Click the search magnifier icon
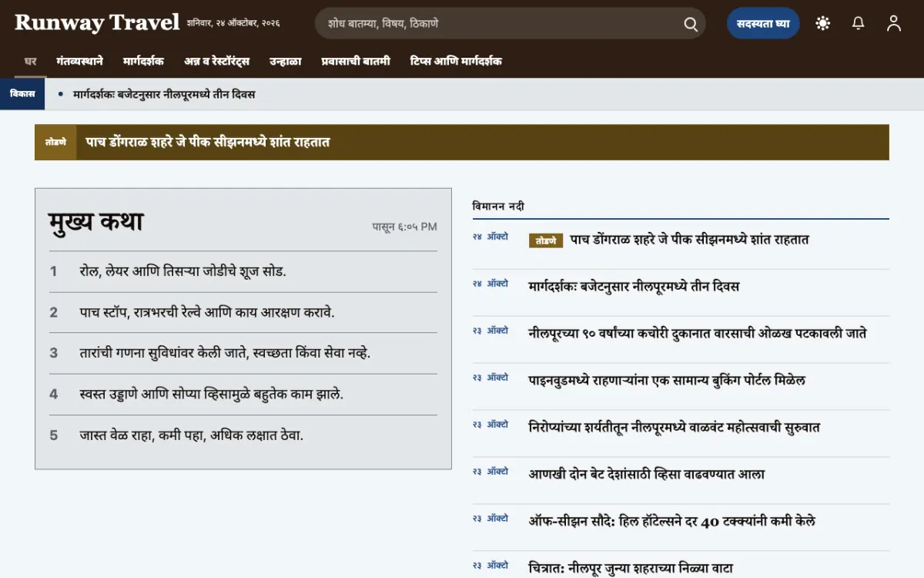This screenshot has height=578, width=924. pos(691,24)
